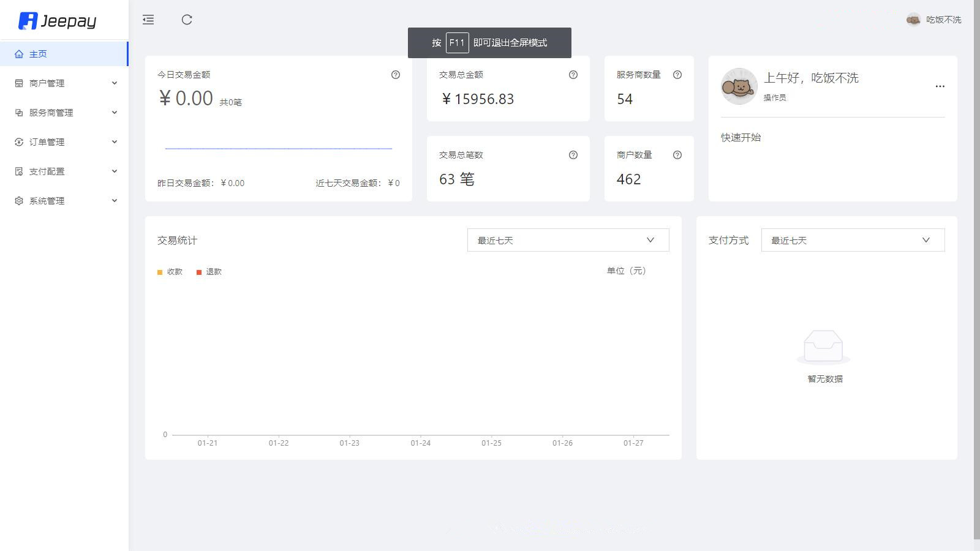980x551 pixels.
Task: Expand 支付配置 submenu chevron
Action: coord(115,171)
